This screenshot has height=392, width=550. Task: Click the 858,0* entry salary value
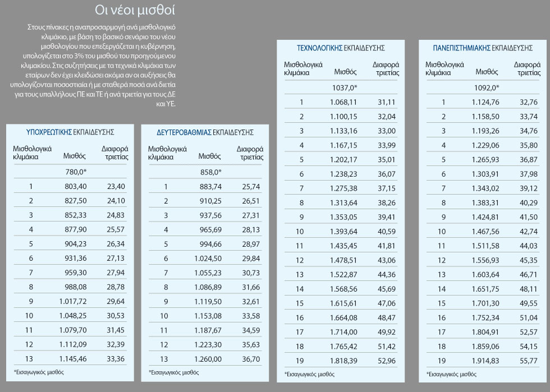(211, 172)
